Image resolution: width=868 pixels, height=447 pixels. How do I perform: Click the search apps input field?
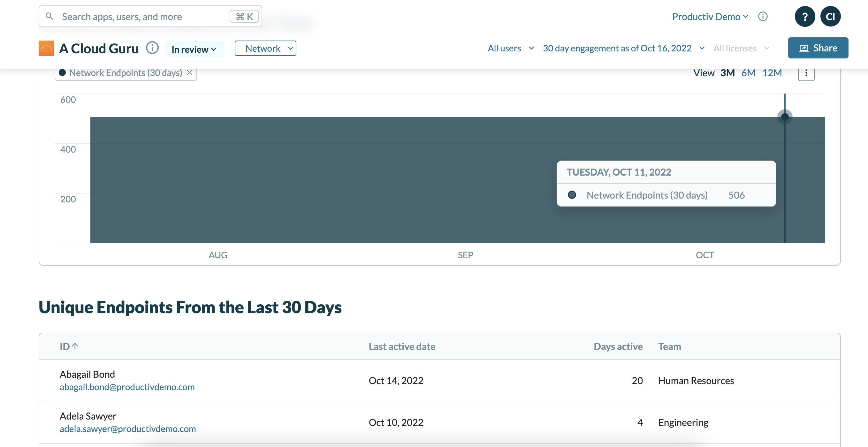(135, 16)
